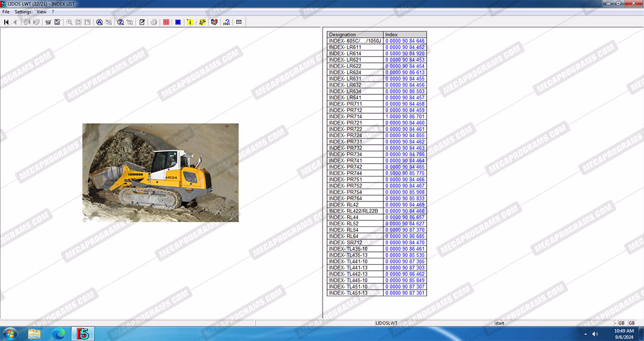The height and width of the screenshot is (341, 644).
Task: Open the LIDOS help question mark icon
Action: (226, 22)
